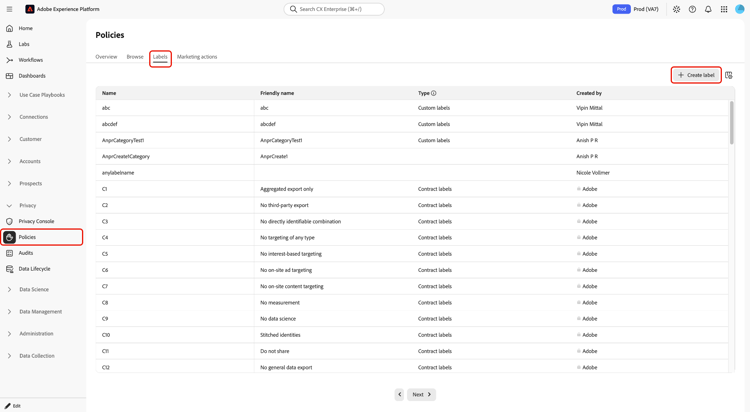
Task: Click the labels table vertical scrollbar
Action: pyautogui.click(x=731, y=122)
